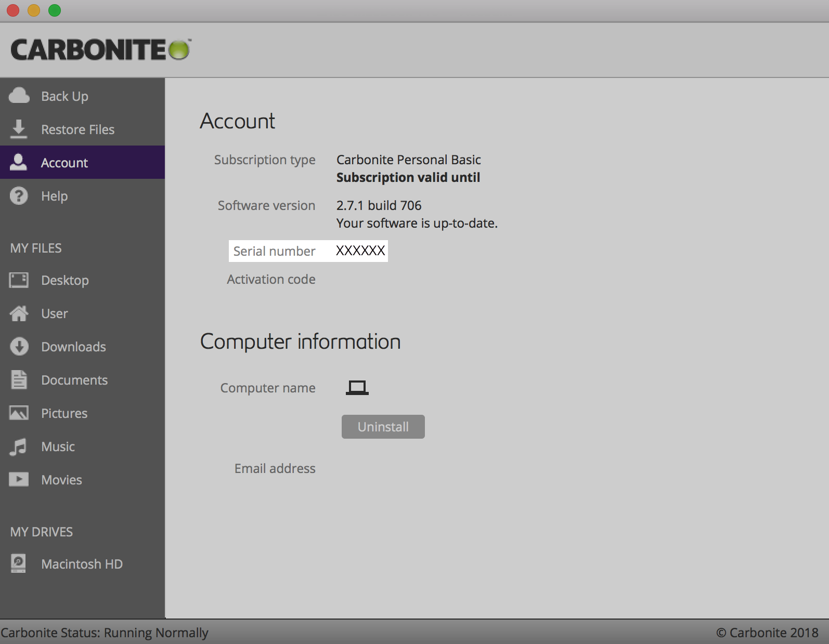Click the Music note icon
The width and height of the screenshot is (829, 644).
pyautogui.click(x=19, y=446)
